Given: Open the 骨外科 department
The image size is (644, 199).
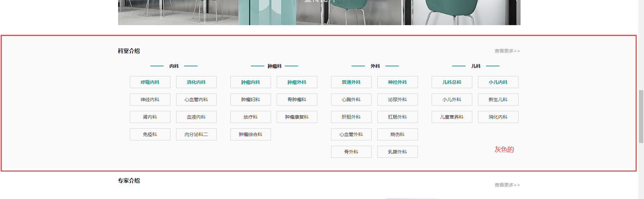Looking at the screenshot, I should pos(351,152).
